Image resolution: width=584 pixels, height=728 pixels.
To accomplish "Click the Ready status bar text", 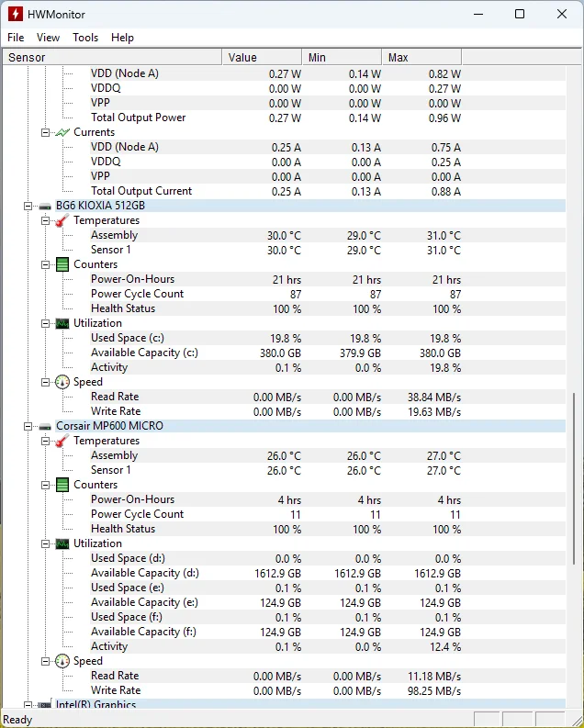I will tap(17, 720).
